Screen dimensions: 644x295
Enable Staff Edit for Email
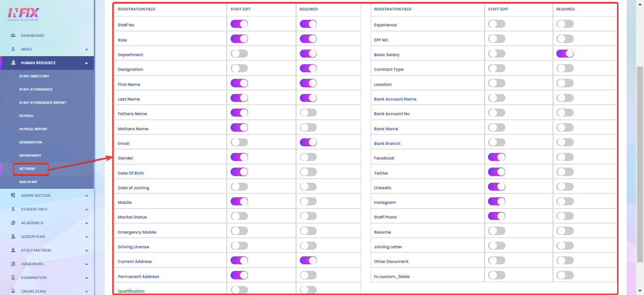(x=239, y=142)
